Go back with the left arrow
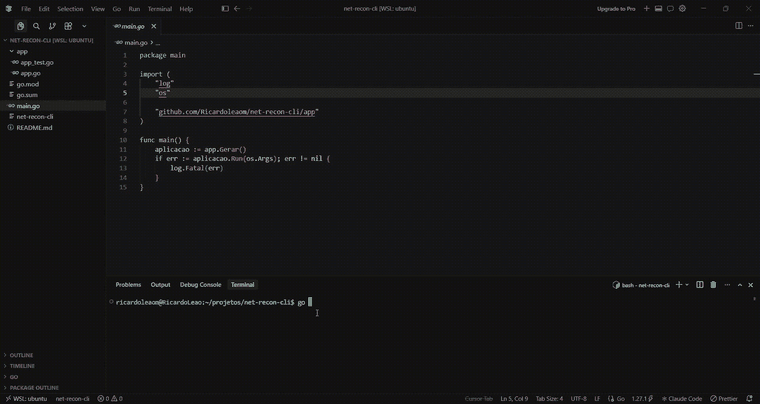Viewport: 760px width, 404px height. [237, 9]
